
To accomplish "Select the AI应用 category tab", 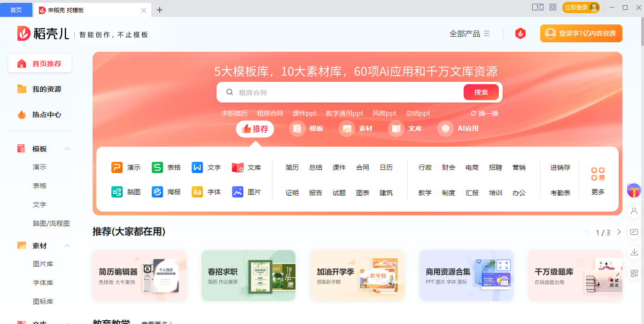I will pyautogui.click(x=458, y=128).
